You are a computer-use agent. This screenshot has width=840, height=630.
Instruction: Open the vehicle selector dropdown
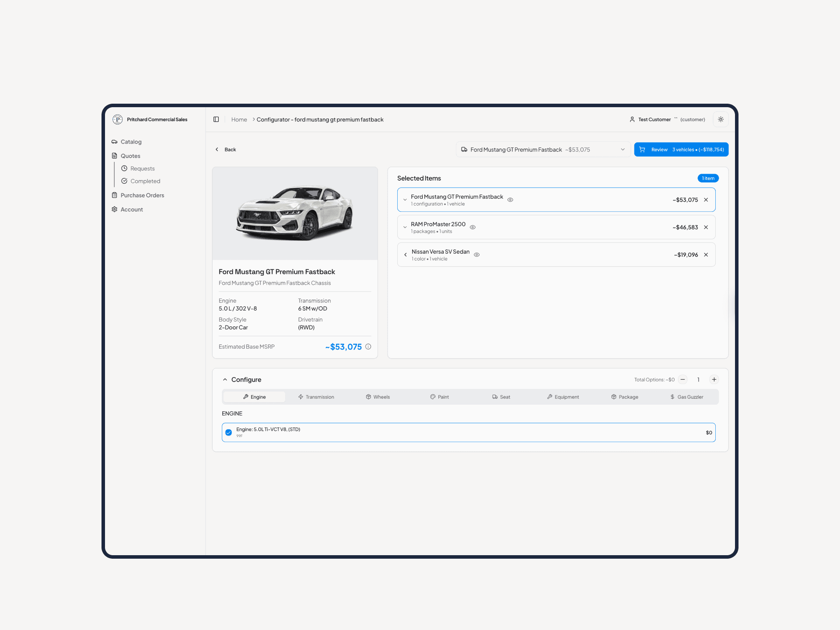pyautogui.click(x=542, y=150)
